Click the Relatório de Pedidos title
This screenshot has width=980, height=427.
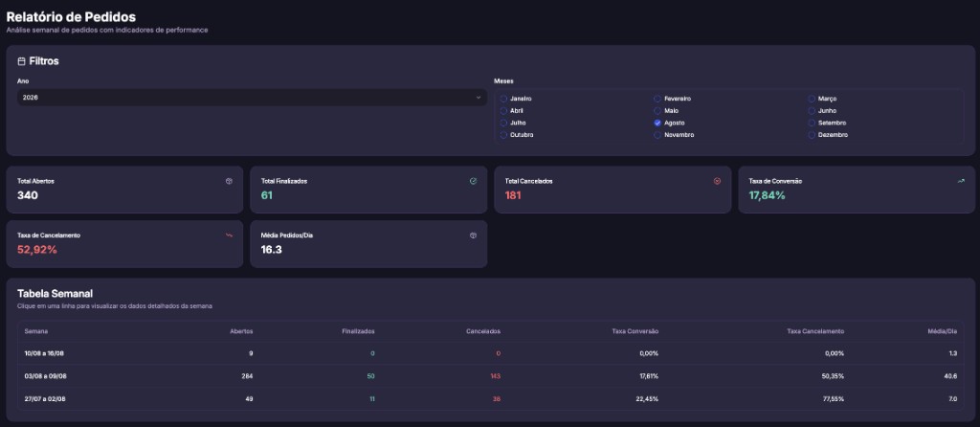[71, 17]
